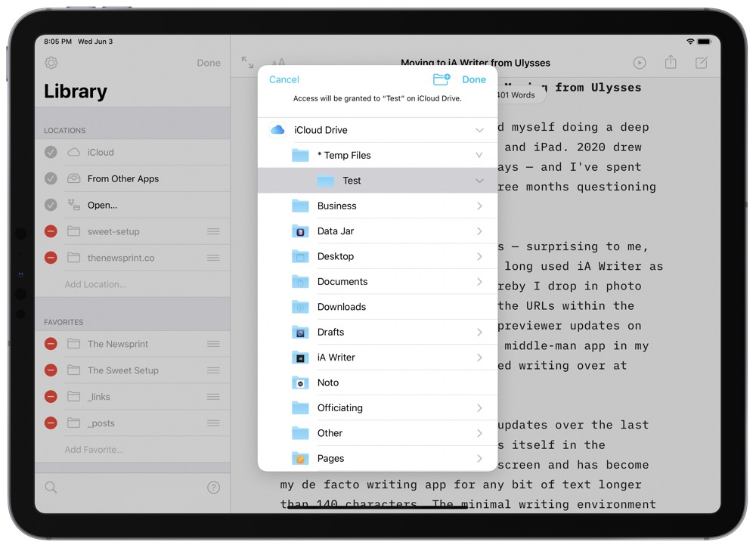Click the Noto folder icon
Image resolution: width=756 pixels, height=548 pixels.
click(x=300, y=382)
